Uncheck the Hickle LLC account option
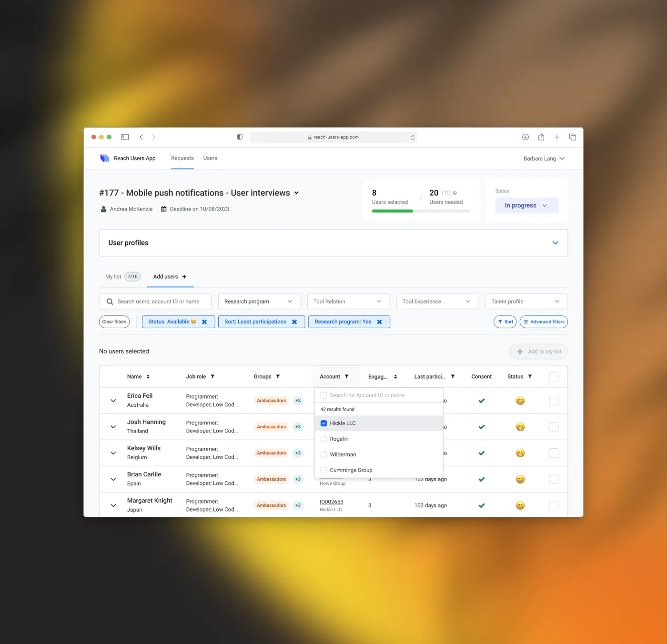667x644 pixels. coord(324,423)
